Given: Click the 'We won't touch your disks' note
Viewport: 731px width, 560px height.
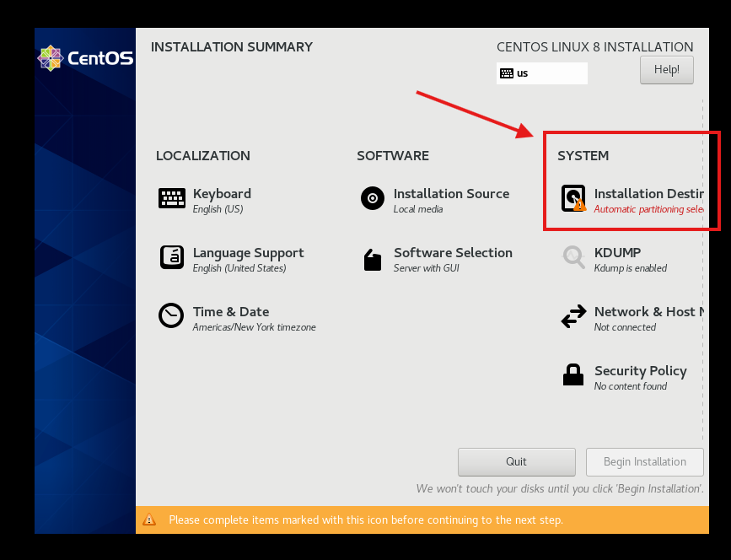Looking at the screenshot, I should click(x=560, y=488).
